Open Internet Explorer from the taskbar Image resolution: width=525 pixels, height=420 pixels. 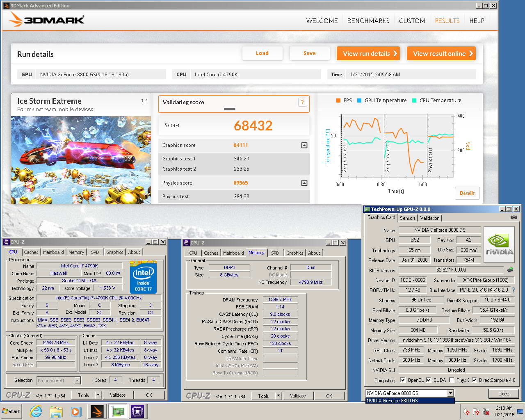(36, 411)
